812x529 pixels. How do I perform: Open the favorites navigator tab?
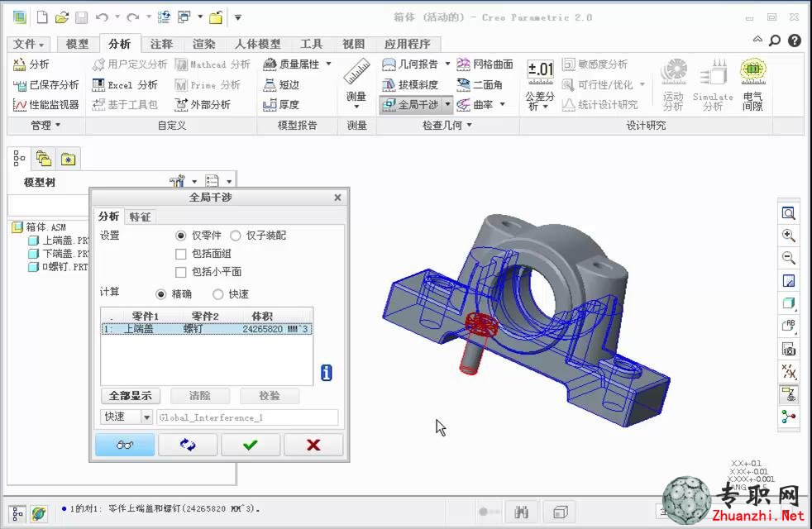point(69,159)
